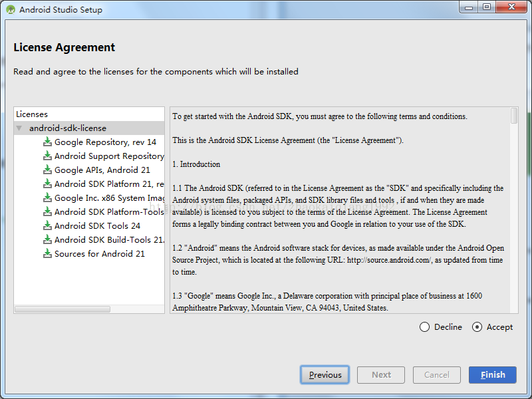Click the Finish button

coord(493,375)
